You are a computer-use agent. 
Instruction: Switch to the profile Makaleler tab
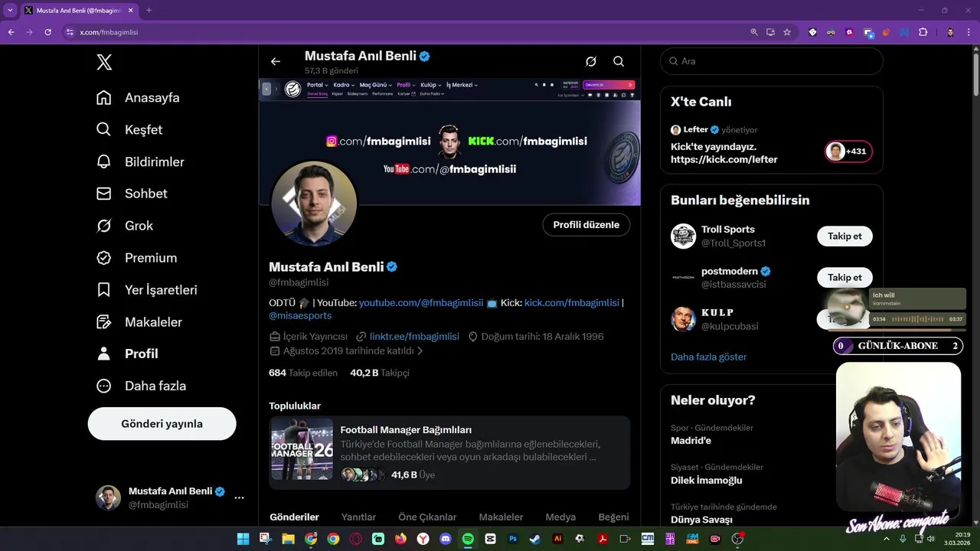501,517
